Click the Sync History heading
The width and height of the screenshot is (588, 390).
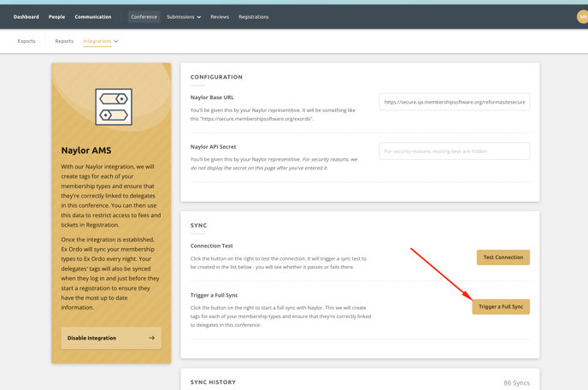tap(213, 382)
